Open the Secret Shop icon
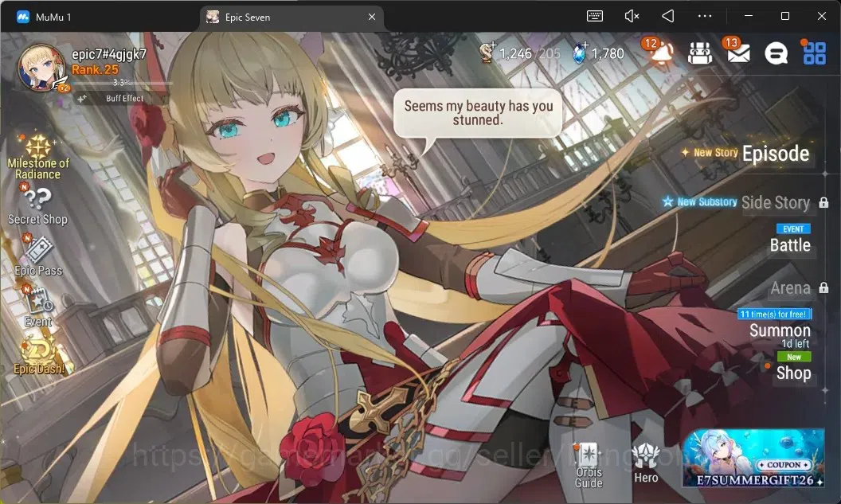The width and height of the screenshot is (841, 504). point(37,200)
